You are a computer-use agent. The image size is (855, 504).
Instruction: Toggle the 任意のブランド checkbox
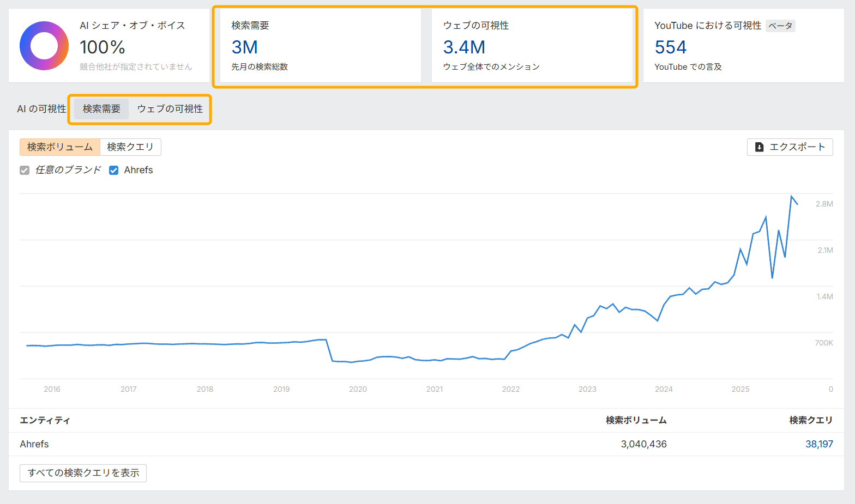click(25, 170)
